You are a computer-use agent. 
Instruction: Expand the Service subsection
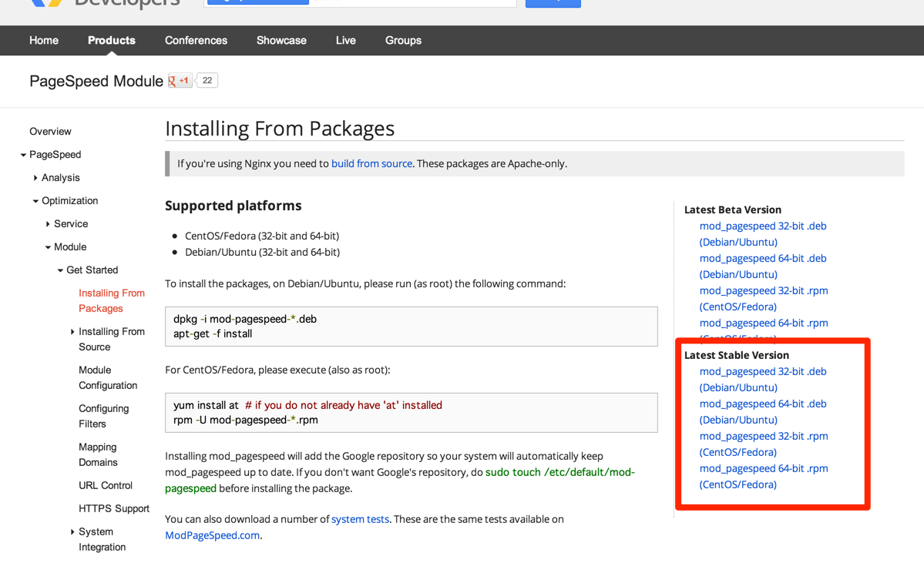[48, 223]
